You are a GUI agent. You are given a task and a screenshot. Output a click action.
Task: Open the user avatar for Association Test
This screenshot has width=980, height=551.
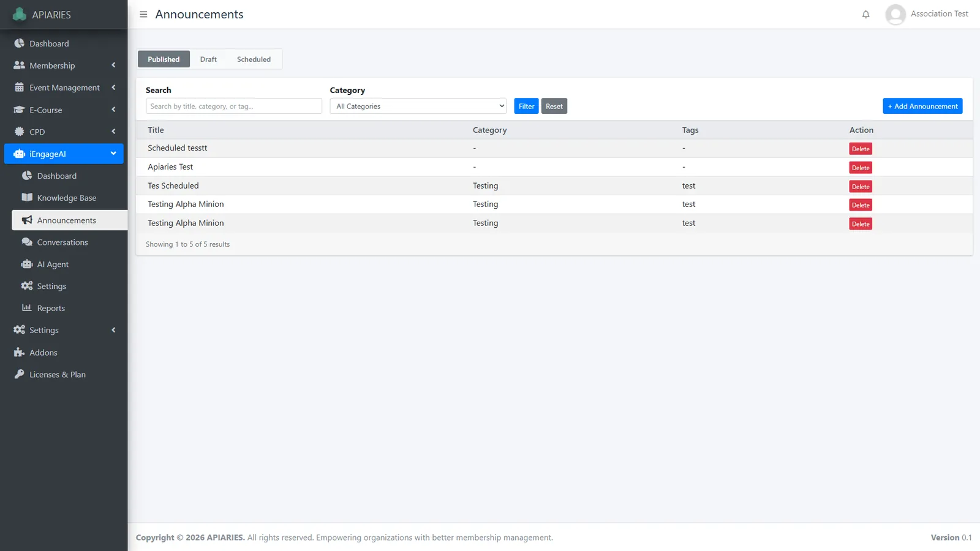click(x=895, y=14)
